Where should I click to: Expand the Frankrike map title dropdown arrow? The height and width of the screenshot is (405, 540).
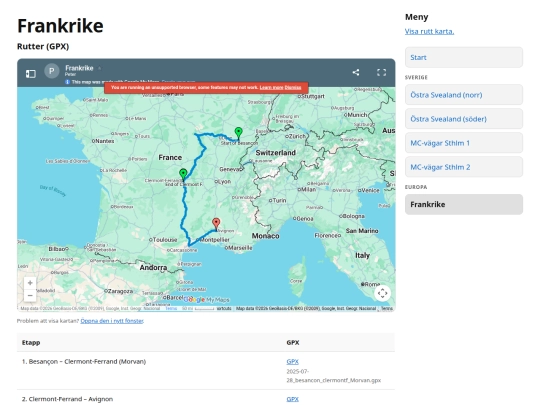click(x=99, y=68)
